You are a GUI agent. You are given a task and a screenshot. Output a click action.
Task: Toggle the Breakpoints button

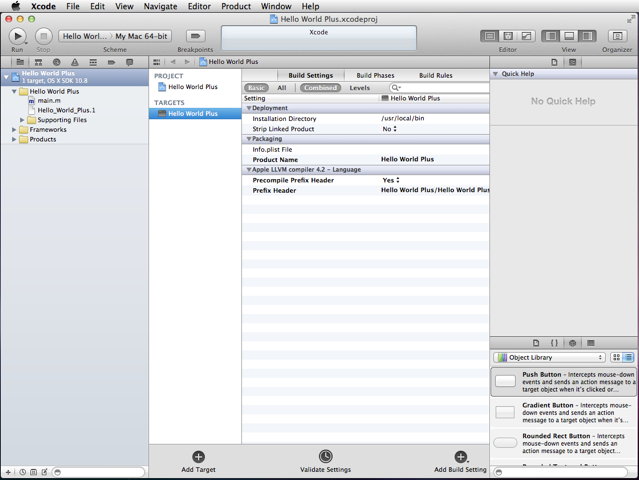tap(195, 36)
